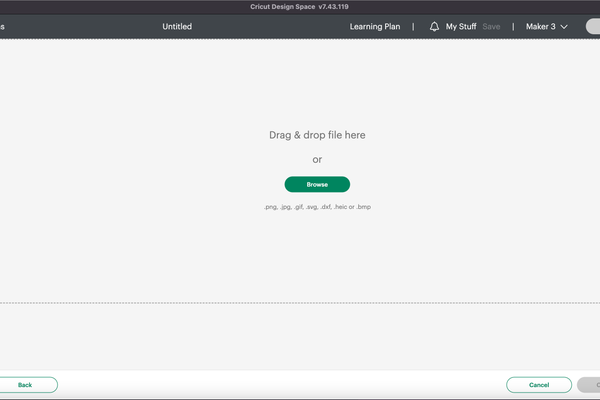Viewport: 600px width, 400px height.
Task: Click the rounded button at header's right edge
Action: point(592,27)
